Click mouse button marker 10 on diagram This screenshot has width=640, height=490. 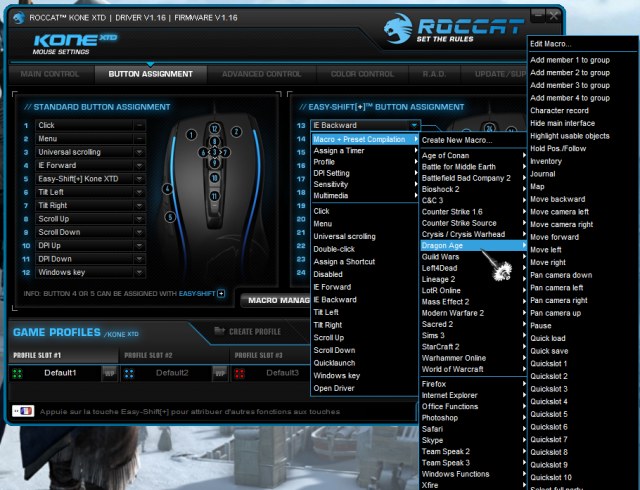tap(215, 178)
